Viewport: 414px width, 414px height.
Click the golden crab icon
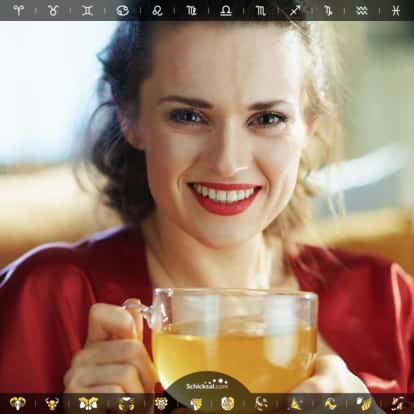126,403
